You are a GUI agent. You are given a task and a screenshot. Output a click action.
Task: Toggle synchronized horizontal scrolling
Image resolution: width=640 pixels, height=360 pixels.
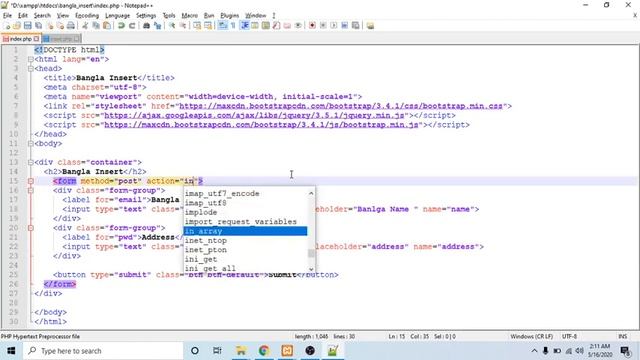point(208,26)
